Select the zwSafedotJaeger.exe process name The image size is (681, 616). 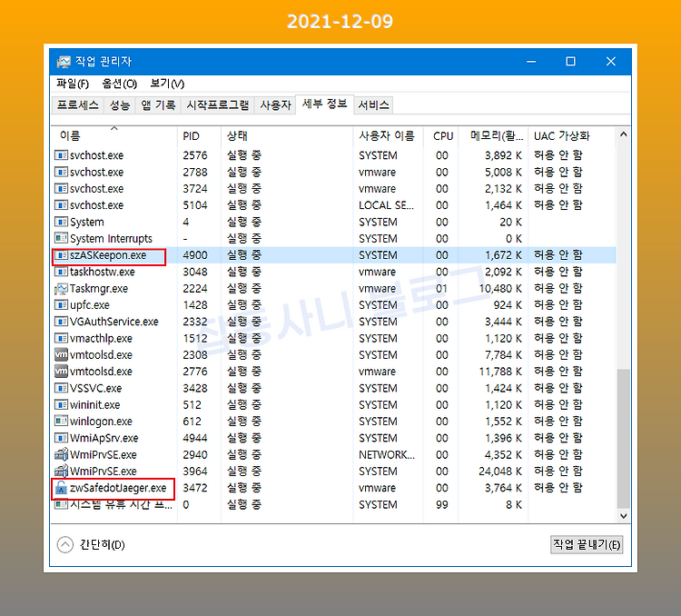(118, 488)
